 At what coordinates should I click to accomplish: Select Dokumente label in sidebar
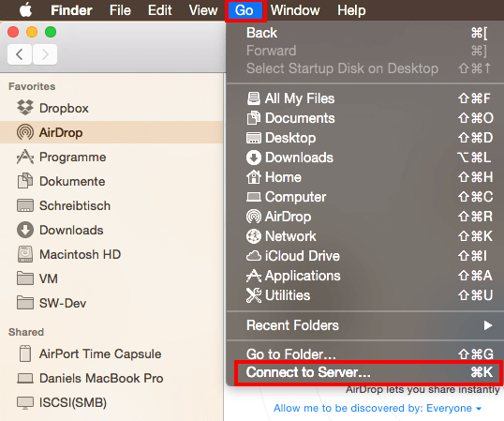[x=72, y=181]
